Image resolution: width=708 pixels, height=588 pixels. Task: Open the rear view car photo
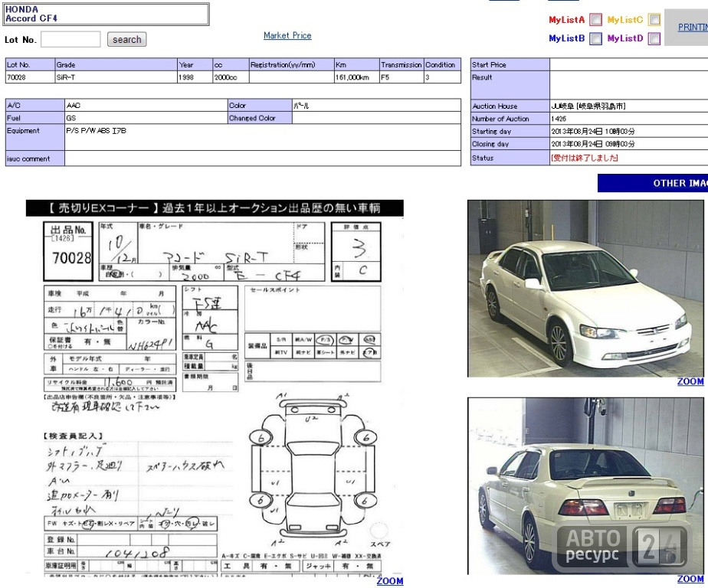(x=585, y=486)
